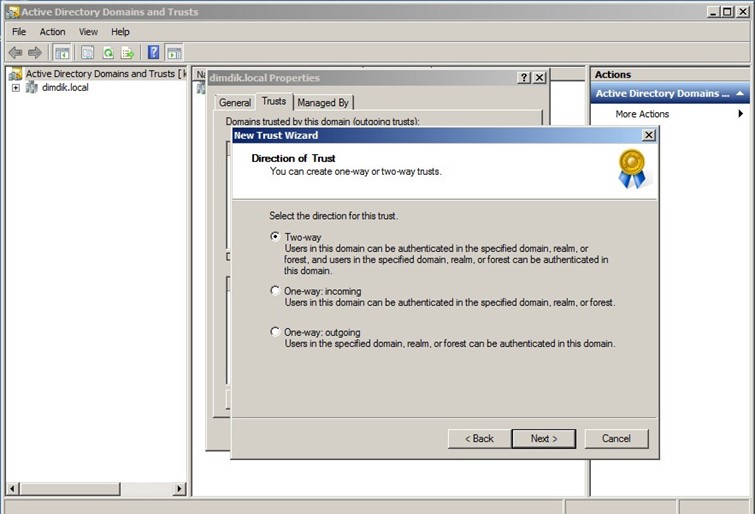Click the Export List toolbar icon

click(x=128, y=53)
